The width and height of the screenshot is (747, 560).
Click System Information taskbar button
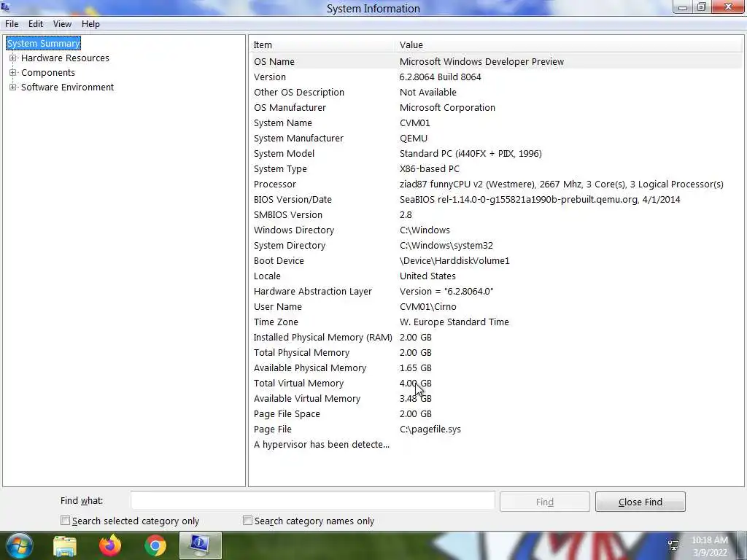200,545
